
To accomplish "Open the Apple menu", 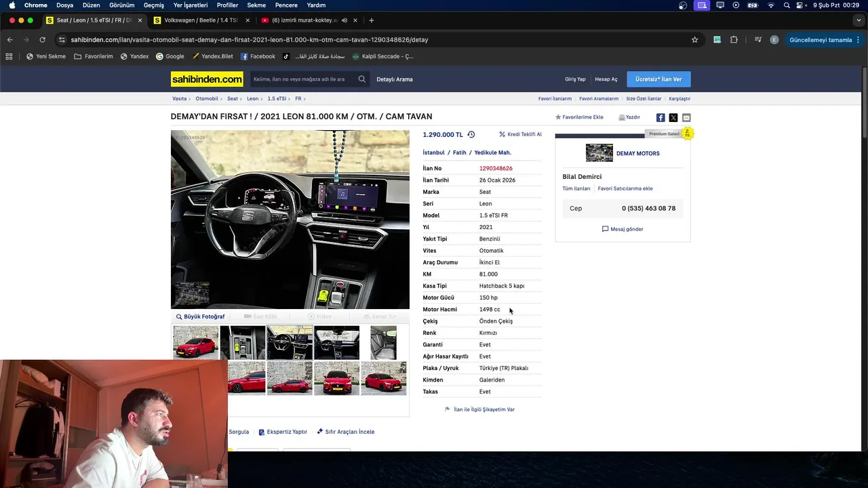I will point(12,5).
